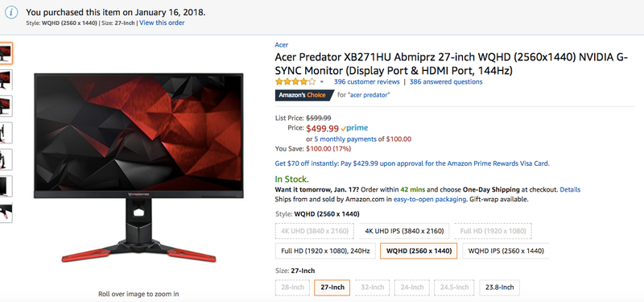This screenshot has height=302, width=644.
Task: Select the 27-Inch size option
Action: [x=332, y=288]
